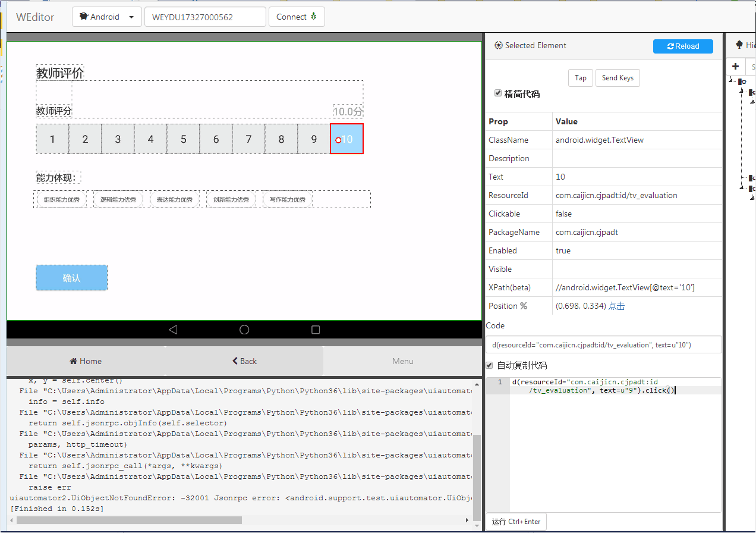Click the WEditor title in the header
The image size is (756, 533).
(x=34, y=17)
